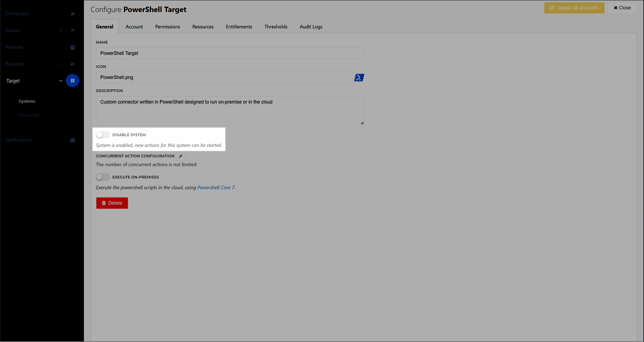Toggle Execute On-Premises switch
Image resolution: width=644 pixels, height=342 pixels.
click(x=103, y=177)
